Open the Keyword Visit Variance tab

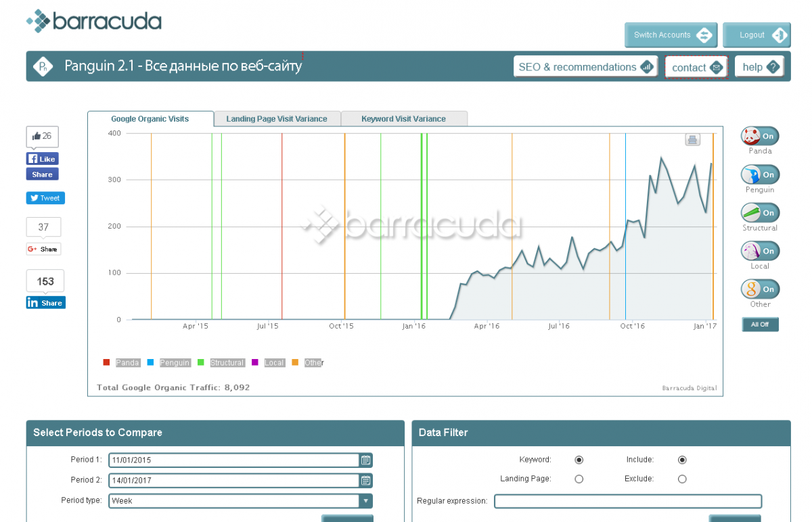tap(403, 119)
